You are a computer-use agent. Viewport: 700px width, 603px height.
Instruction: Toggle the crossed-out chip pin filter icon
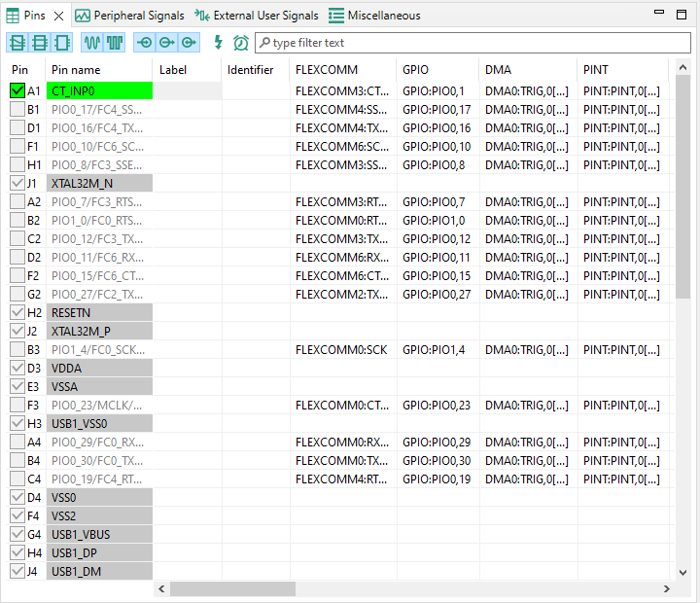pos(17,43)
